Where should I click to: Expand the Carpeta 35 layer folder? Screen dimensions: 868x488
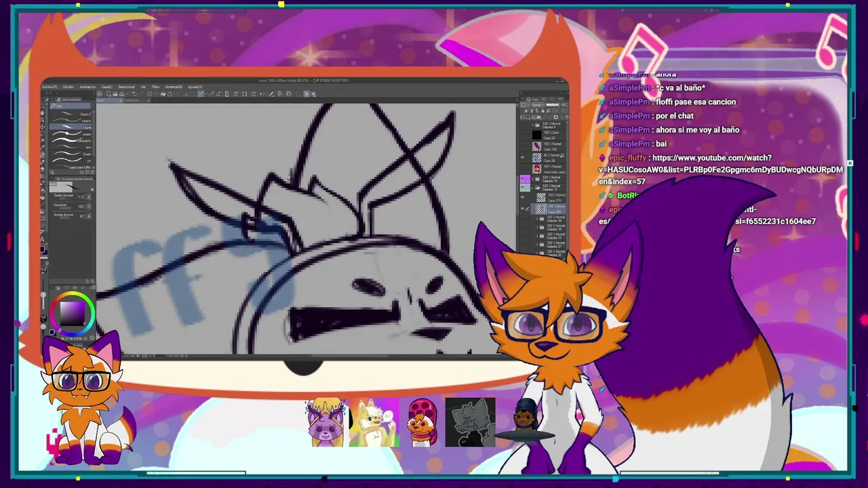537,226
